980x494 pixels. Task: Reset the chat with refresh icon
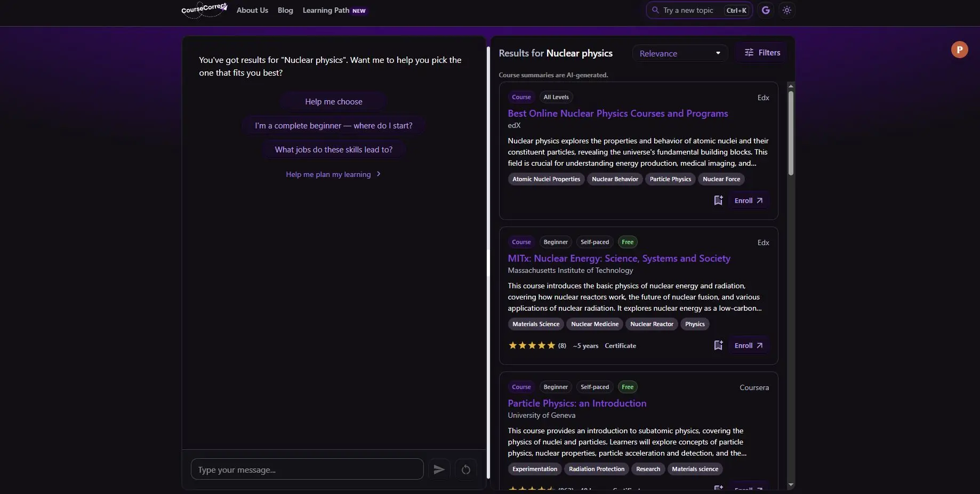click(x=466, y=469)
